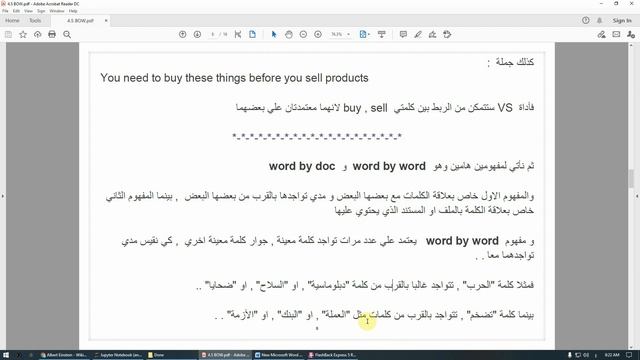
Task: Open the help question mark icon
Action: coord(586,20)
